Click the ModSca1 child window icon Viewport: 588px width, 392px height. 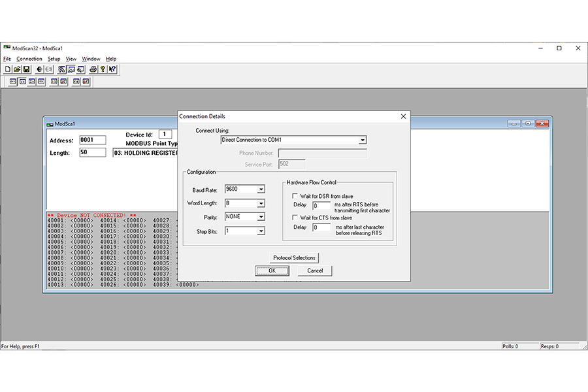pyautogui.click(x=50, y=124)
